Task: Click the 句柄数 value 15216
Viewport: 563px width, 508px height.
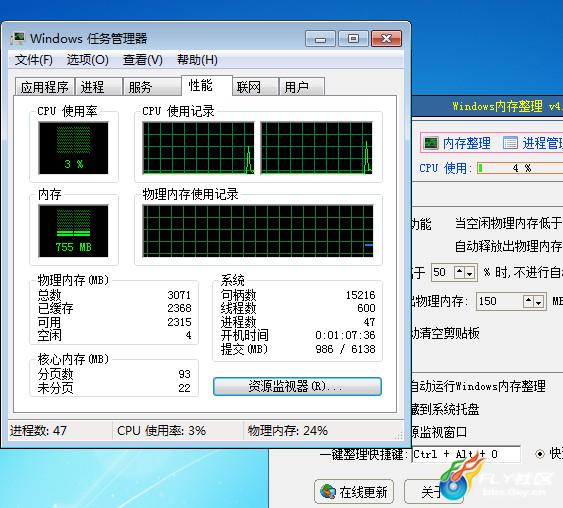Action: point(360,295)
